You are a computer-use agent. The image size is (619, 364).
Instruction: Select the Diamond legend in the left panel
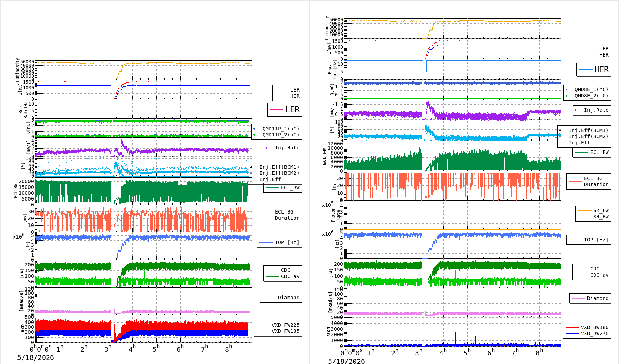point(289,298)
